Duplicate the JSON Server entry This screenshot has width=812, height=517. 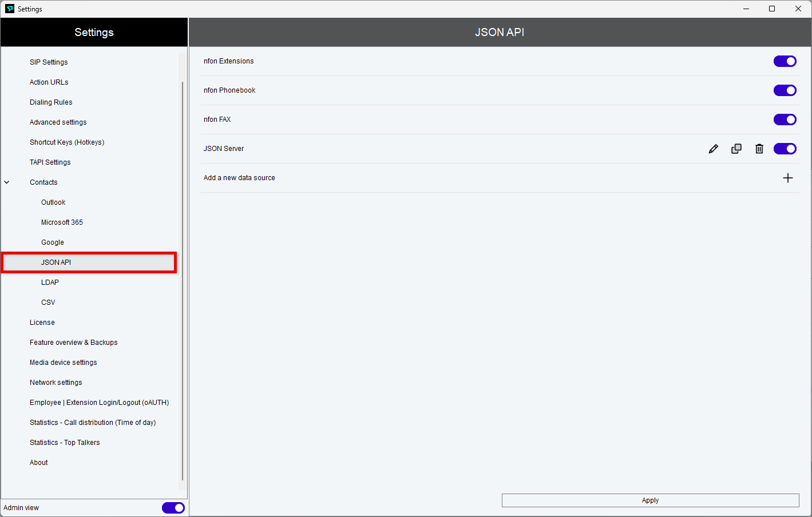[x=736, y=149]
